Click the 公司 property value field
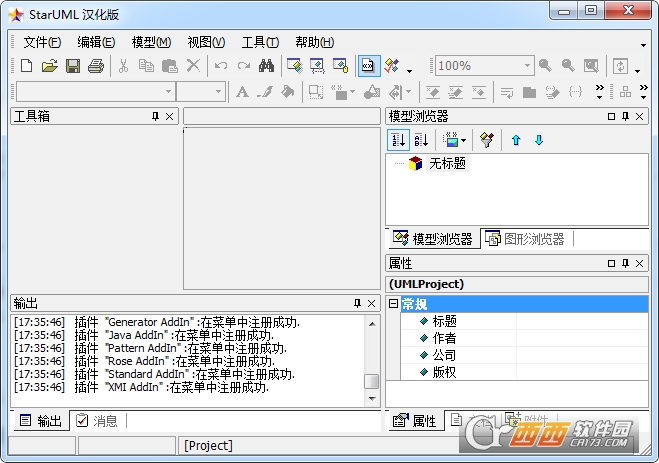The width and height of the screenshot is (659, 463). (x=582, y=355)
